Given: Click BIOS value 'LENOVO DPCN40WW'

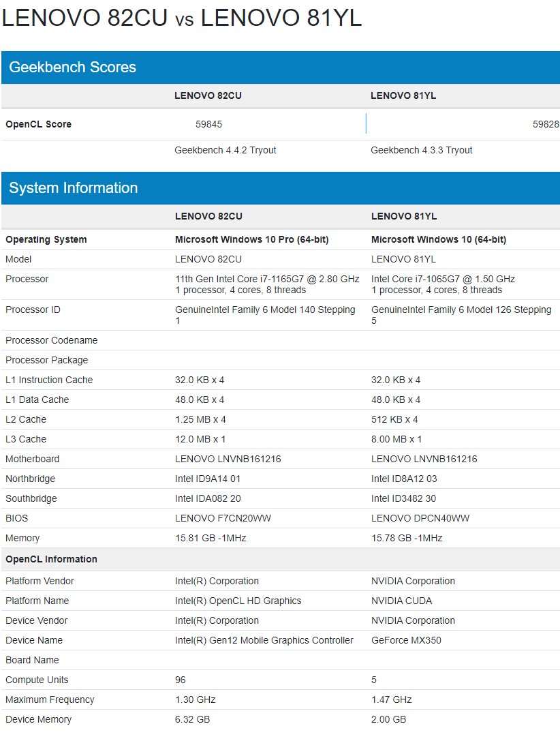Looking at the screenshot, I should click(x=420, y=518).
